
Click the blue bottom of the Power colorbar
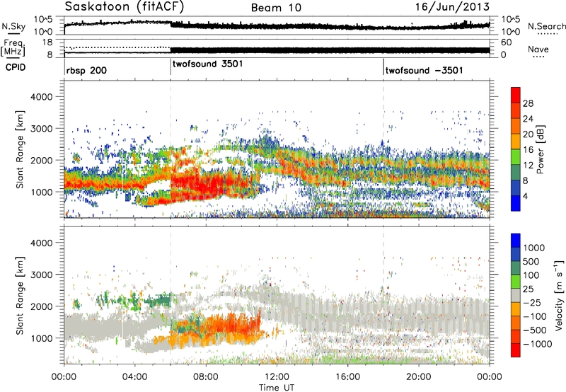(x=516, y=203)
